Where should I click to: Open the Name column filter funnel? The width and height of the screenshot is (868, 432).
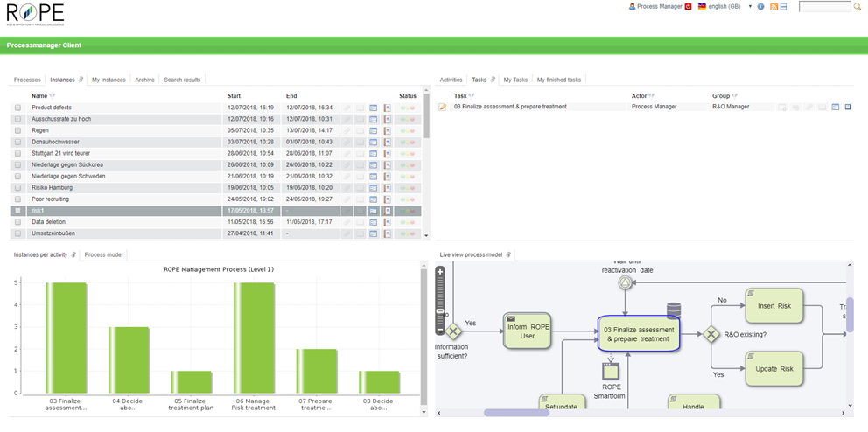click(x=52, y=96)
